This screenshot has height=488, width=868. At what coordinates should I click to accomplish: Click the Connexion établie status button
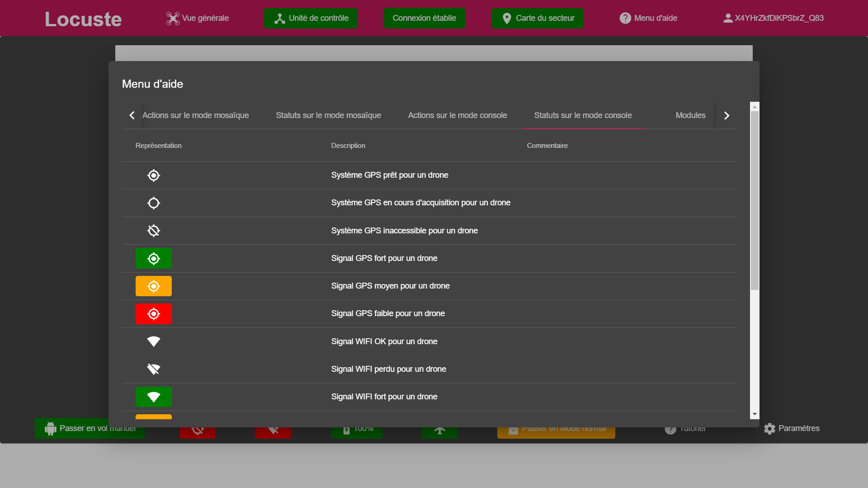[424, 18]
